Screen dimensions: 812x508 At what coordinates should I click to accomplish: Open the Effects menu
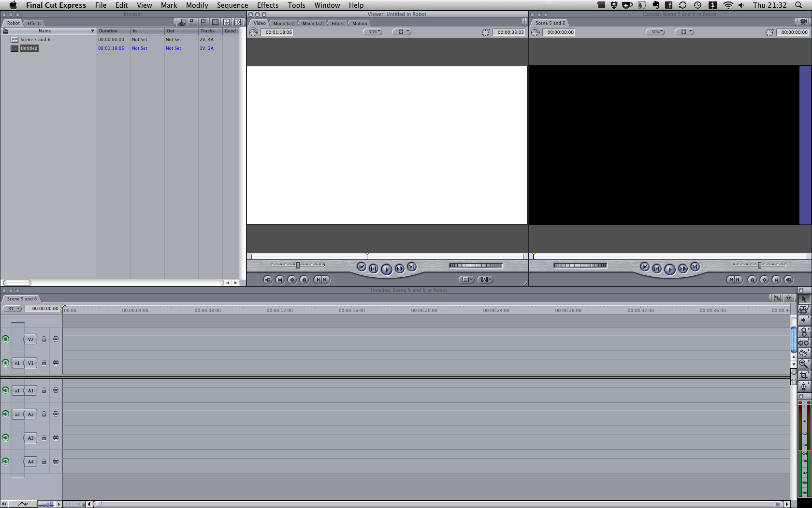click(x=268, y=5)
